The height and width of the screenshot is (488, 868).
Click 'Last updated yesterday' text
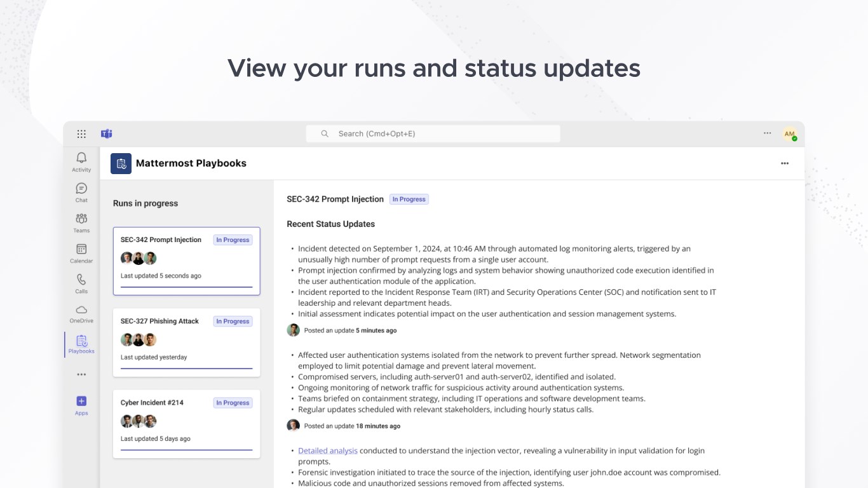154,357
